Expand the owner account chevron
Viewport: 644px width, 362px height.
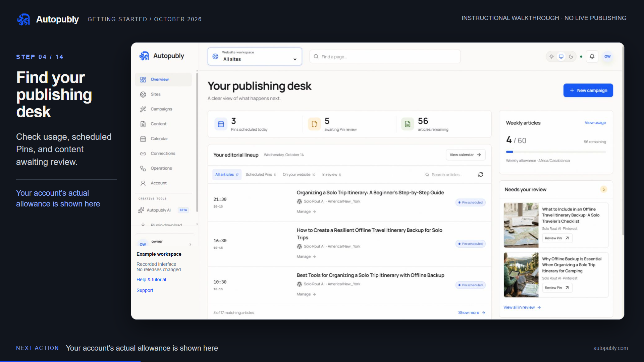[191, 244]
